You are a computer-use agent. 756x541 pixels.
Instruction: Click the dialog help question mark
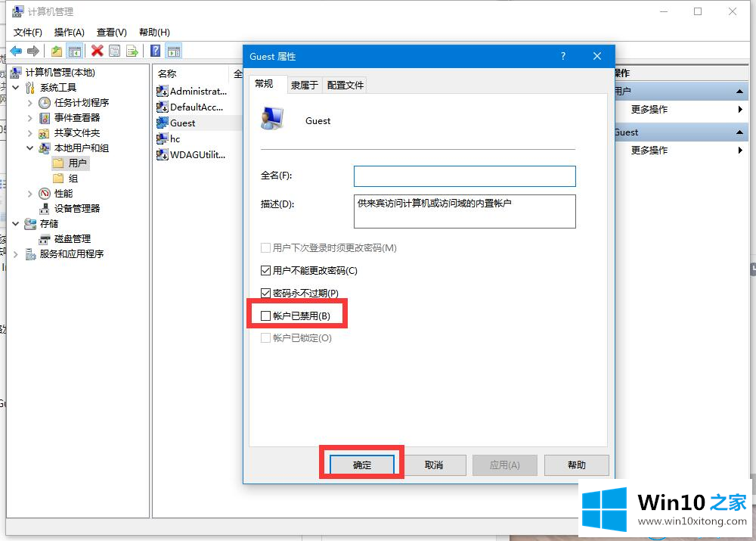pyautogui.click(x=562, y=56)
